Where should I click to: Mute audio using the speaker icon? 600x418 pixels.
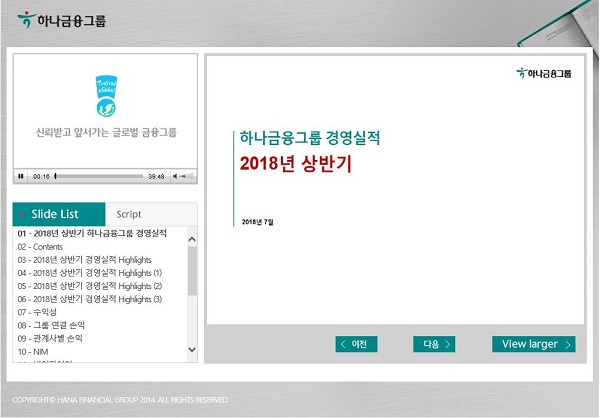click(x=175, y=176)
